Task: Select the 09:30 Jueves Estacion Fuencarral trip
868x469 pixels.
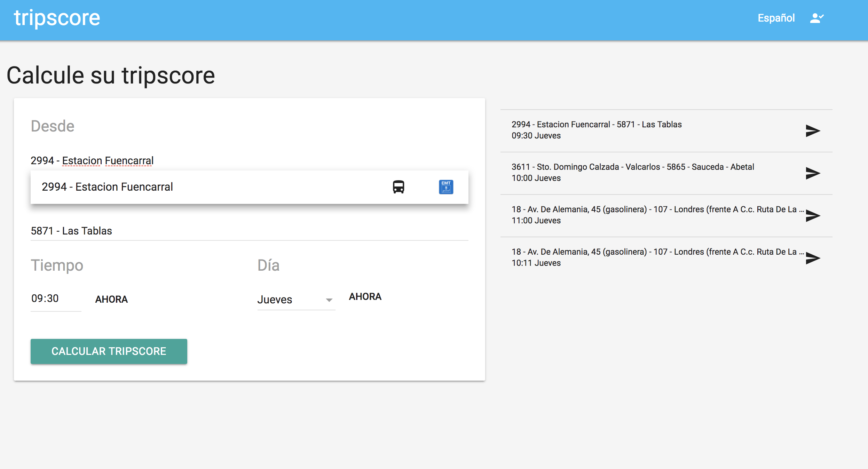Action: point(666,130)
